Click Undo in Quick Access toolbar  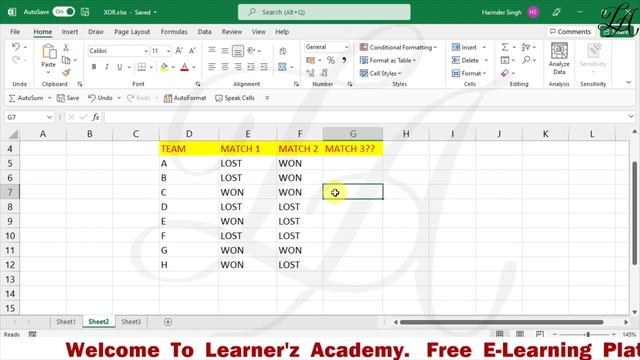100,98
